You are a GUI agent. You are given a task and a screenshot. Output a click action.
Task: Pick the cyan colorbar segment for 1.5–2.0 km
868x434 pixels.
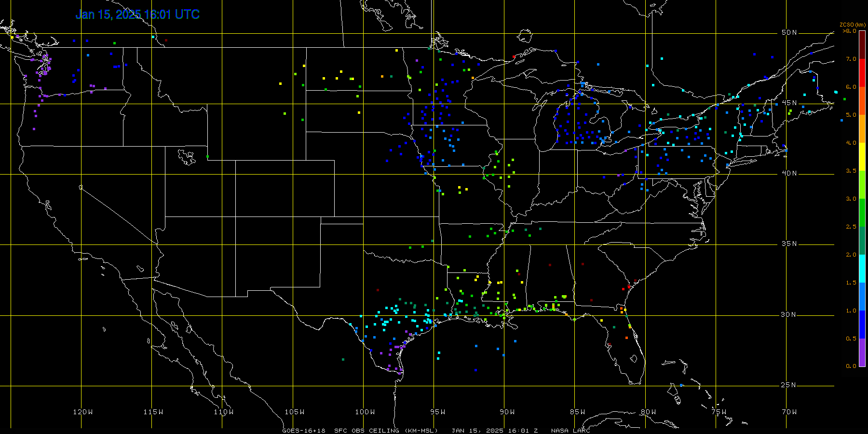862,269
